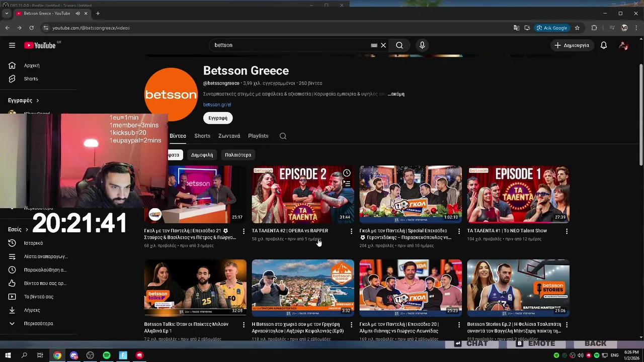Viewport: 644px width, 362px height.
Task: Open the YouTube account avatar menu
Action: [623, 45]
